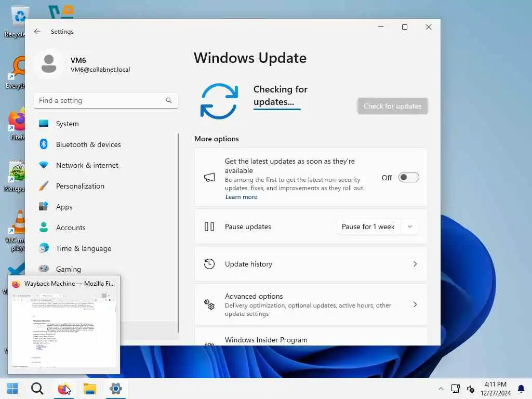
Task: Click Pause for 1 week button
Action: point(368,227)
